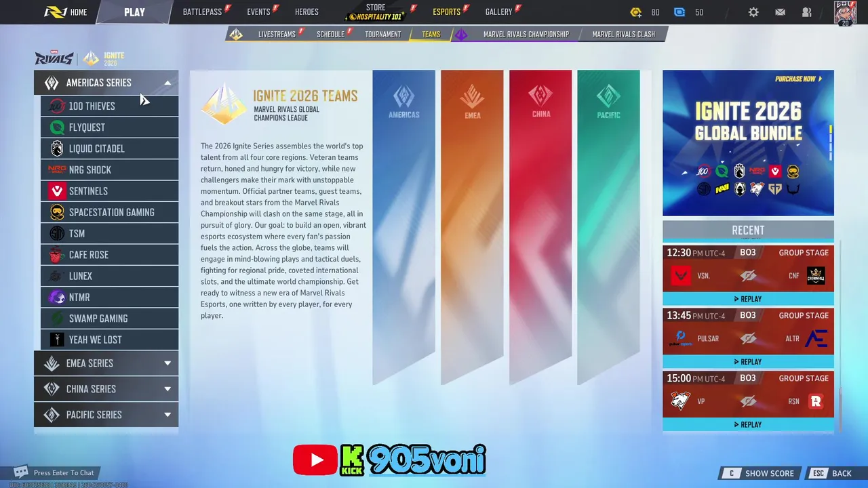Click the red R logo for RSN
The width and height of the screenshot is (868, 488).
[x=816, y=401]
